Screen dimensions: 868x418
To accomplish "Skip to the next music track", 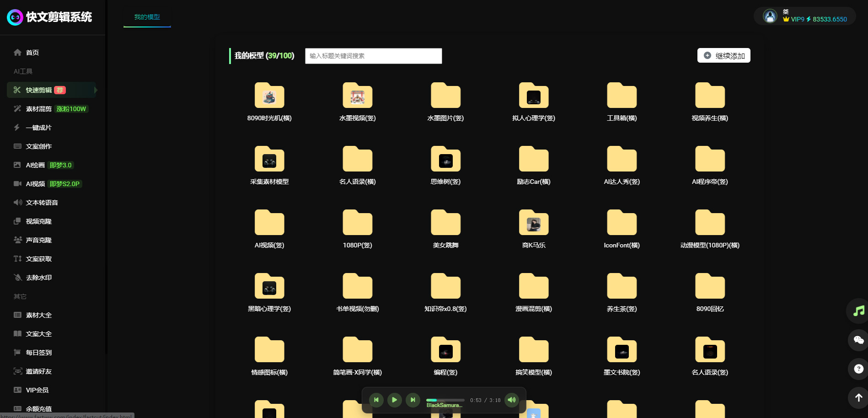I will pos(413,400).
